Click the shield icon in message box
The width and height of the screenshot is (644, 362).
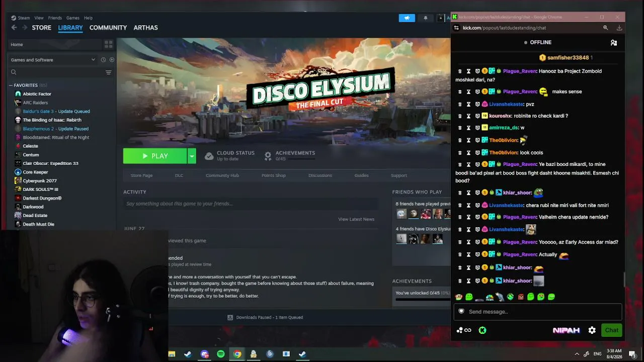click(x=461, y=311)
